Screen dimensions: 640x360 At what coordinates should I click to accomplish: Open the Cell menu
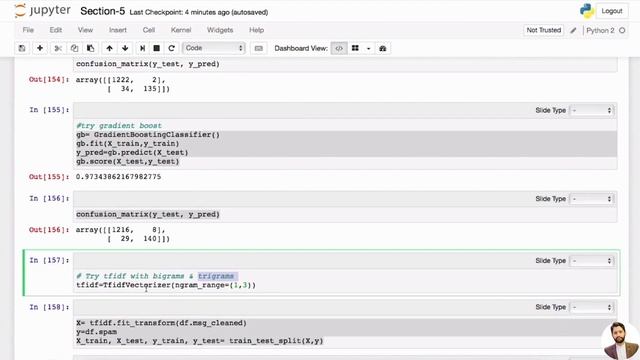(149, 30)
